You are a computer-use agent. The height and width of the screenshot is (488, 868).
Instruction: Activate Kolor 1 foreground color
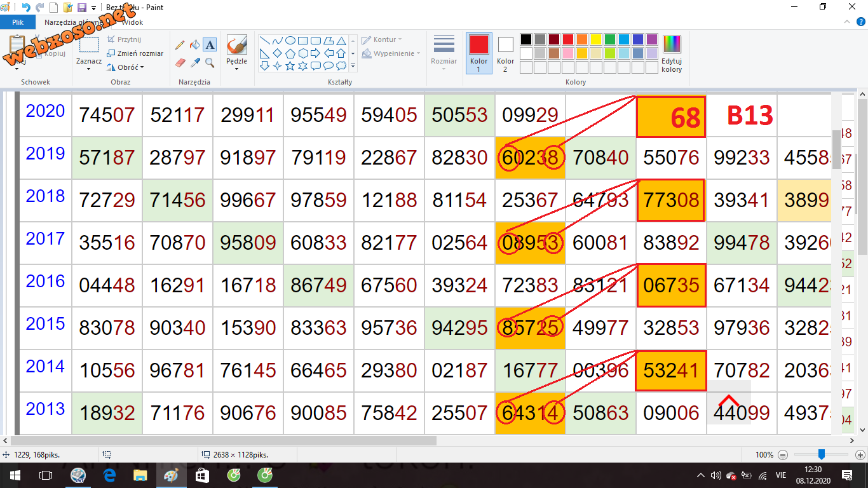click(x=478, y=53)
